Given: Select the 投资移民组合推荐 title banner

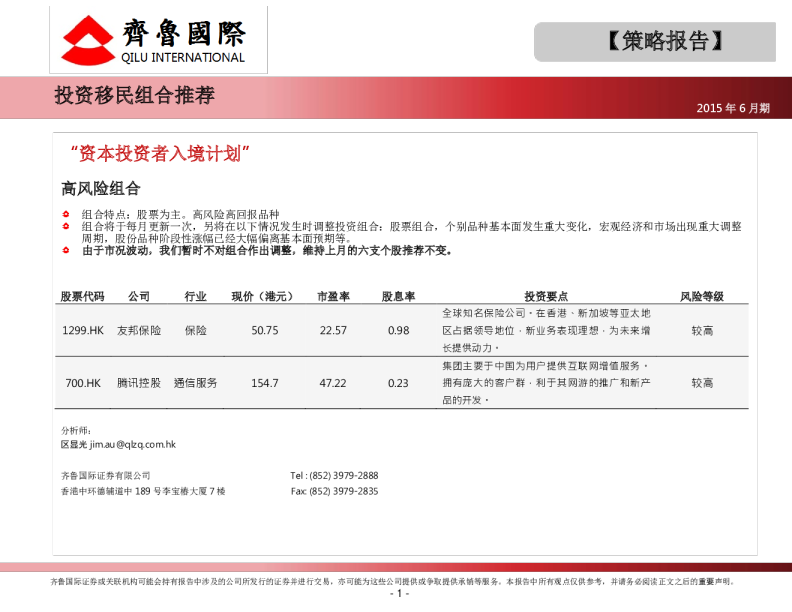Looking at the screenshot, I should pos(134,96).
